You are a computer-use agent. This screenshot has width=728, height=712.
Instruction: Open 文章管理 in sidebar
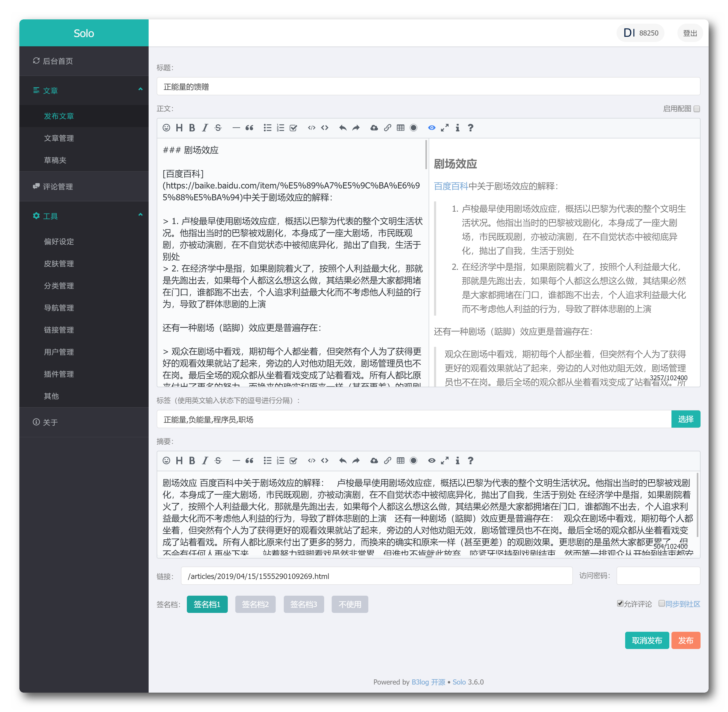pyautogui.click(x=84, y=138)
